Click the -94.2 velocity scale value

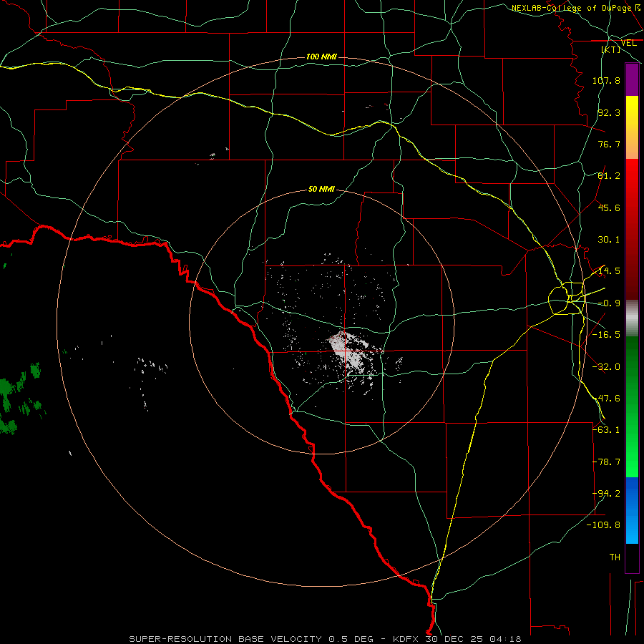(x=606, y=494)
